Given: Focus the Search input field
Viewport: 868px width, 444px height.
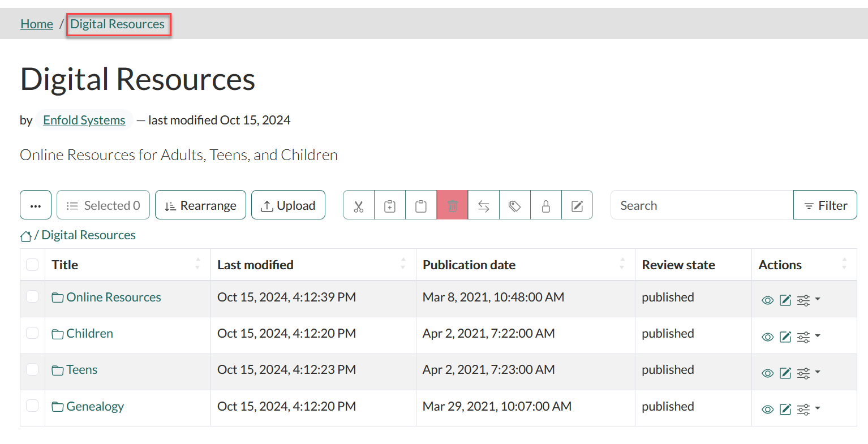Looking at the screenshot, I should click(x=702, y=205).
